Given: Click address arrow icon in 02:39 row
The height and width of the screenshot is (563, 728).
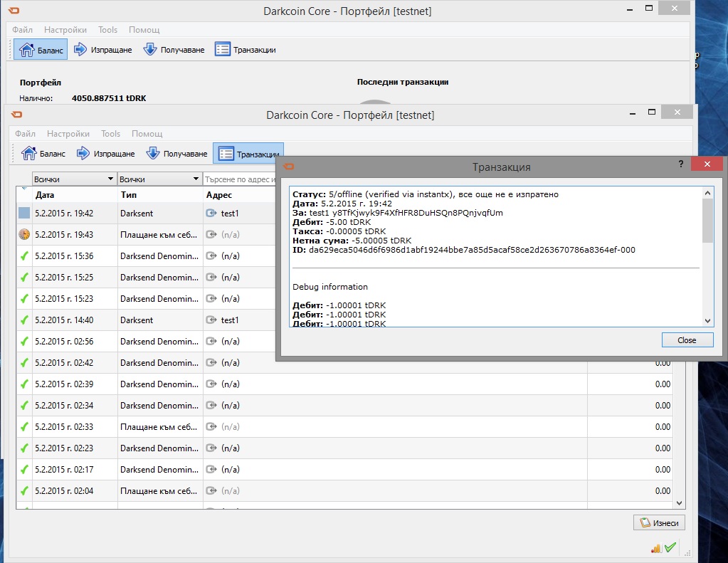Looking at the screenshot, I should click(x=211, y=384).
